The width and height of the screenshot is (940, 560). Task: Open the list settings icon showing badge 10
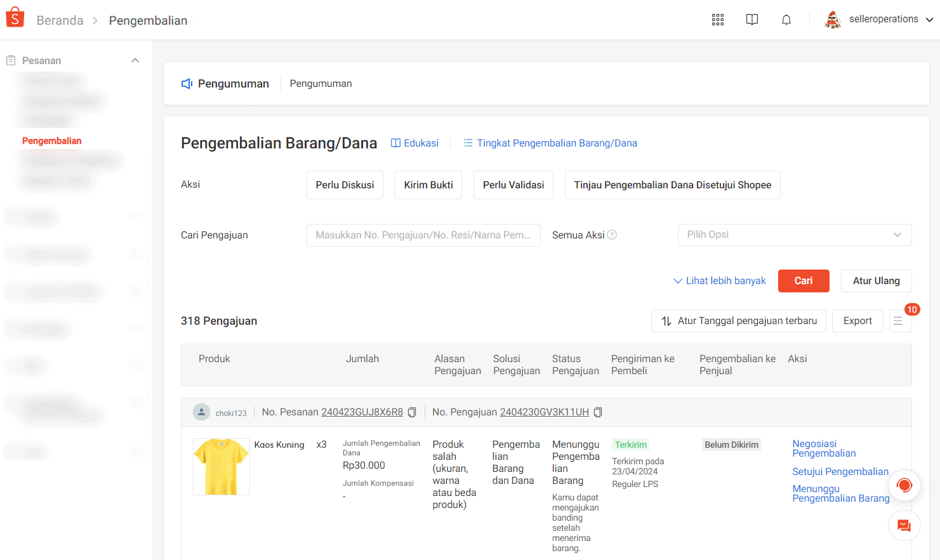point(900,320)
